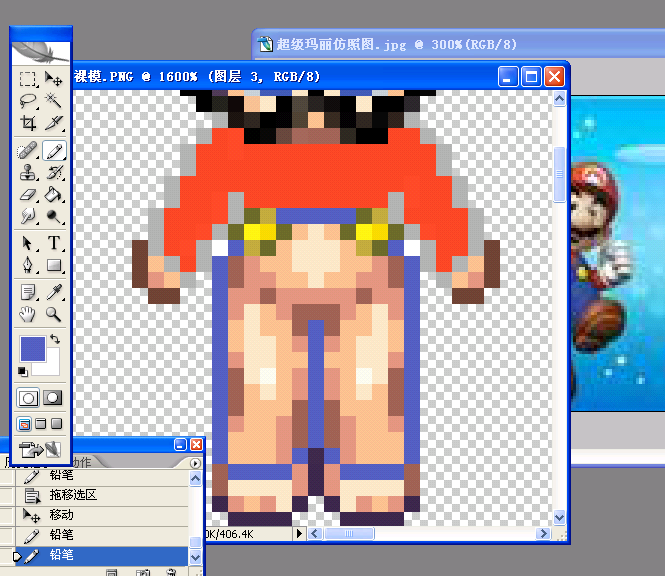Minimize the history panel
Image resolution: width=665 pixels, height=576 pixels.
coord(180,445)
